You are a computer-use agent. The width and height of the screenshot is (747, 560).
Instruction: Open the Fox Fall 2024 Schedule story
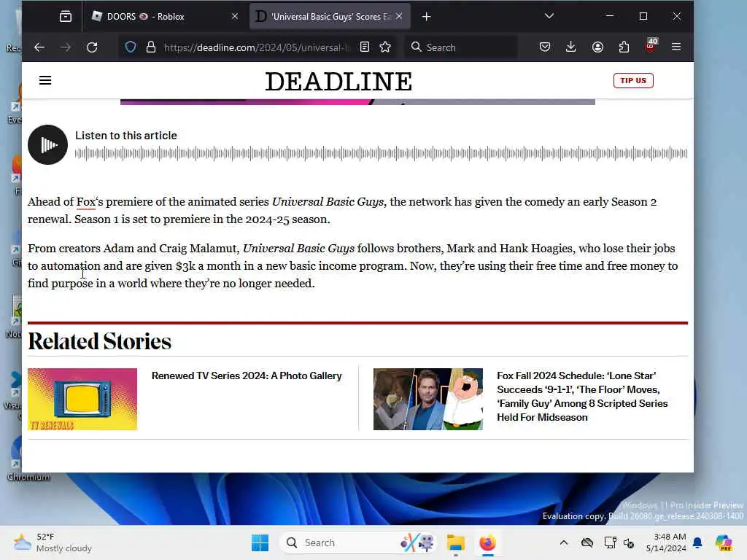pos(582,396)
